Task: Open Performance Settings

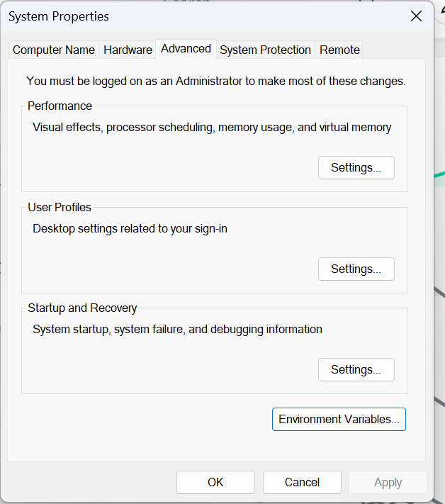Action: (356, 168)
